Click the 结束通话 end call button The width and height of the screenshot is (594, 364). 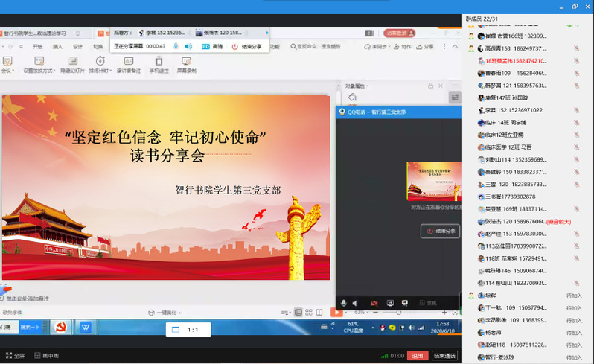(x=444, y=356)
